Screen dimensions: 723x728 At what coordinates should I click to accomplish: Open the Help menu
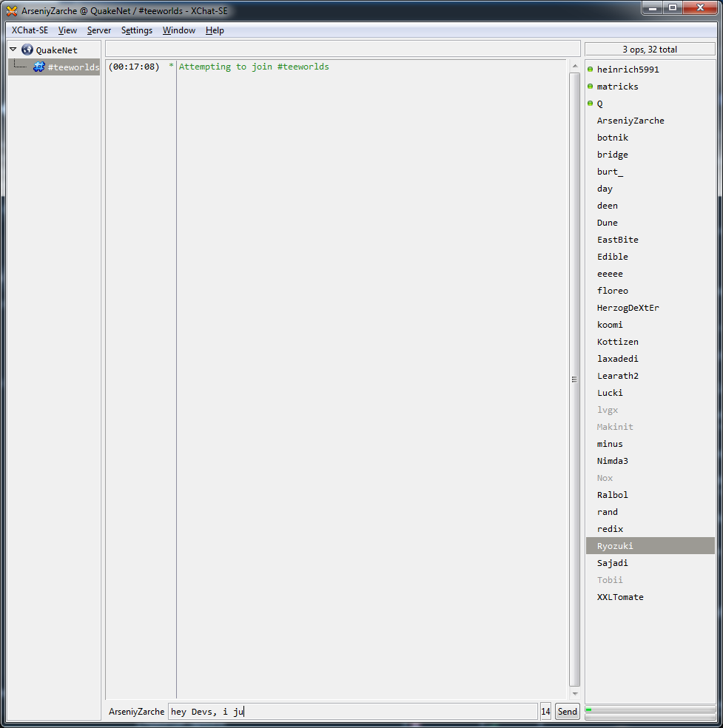click(x=215, y=30)
